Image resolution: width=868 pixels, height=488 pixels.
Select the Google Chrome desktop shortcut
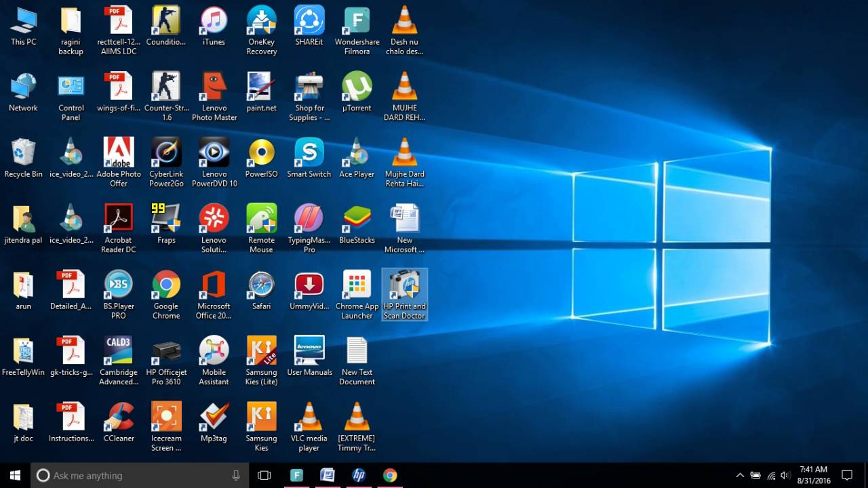coord(166,295)
